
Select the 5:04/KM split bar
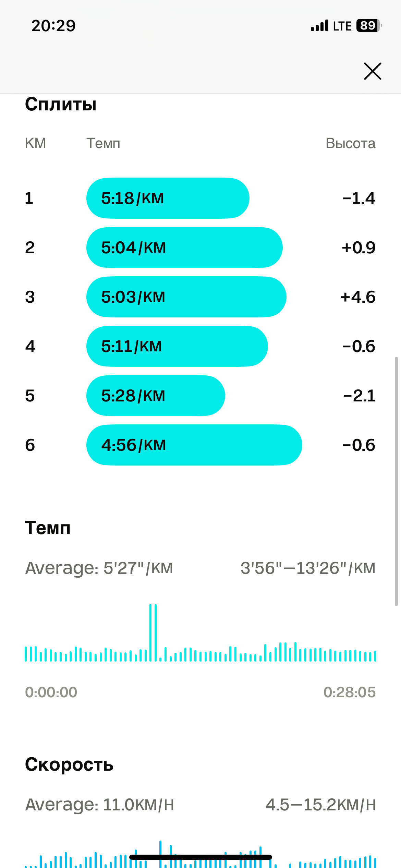click(184, 248)
